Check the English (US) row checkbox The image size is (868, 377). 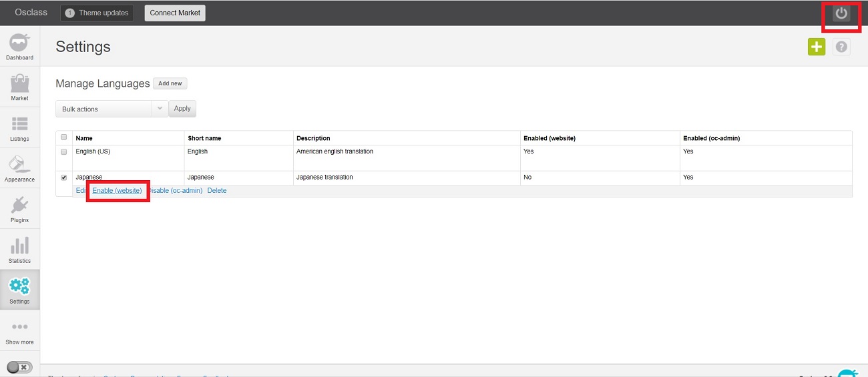(x=64, y=152)
